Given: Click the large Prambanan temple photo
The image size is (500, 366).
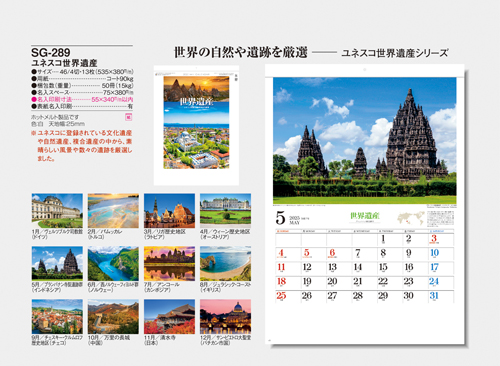Looking at the screenshot, I should point(365,141).
